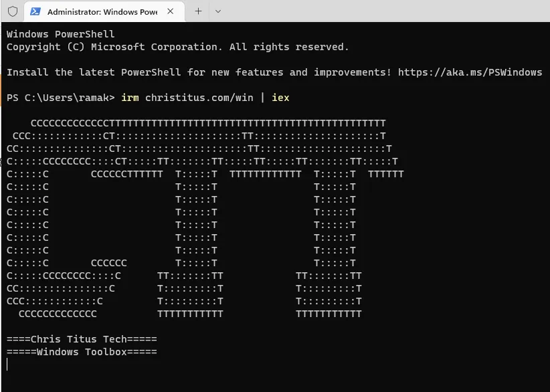Click the christitus.com/win address in the command
Image resolution: width=550 pixels, height=392 pixels.
(199, 98)
